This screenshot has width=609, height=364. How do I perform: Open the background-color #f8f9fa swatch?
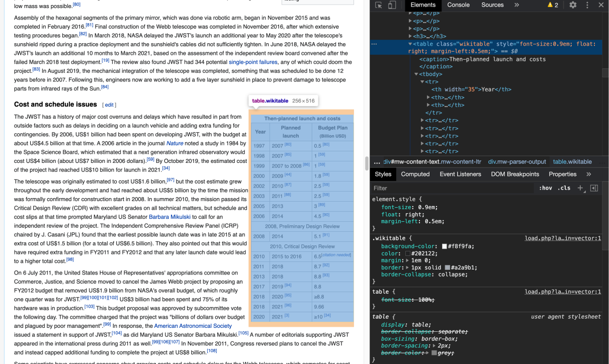(445, 246)
